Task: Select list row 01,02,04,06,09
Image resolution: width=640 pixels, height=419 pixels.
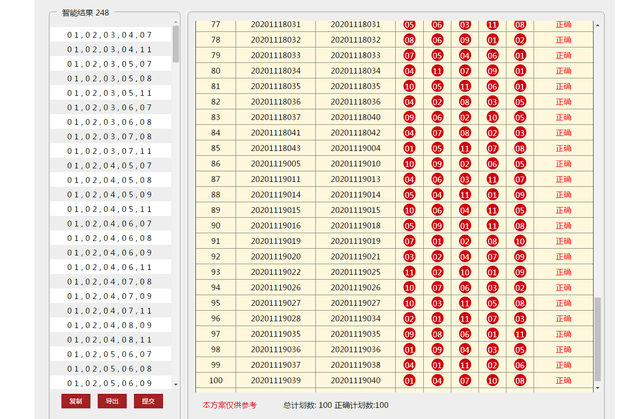Action: 111,253
